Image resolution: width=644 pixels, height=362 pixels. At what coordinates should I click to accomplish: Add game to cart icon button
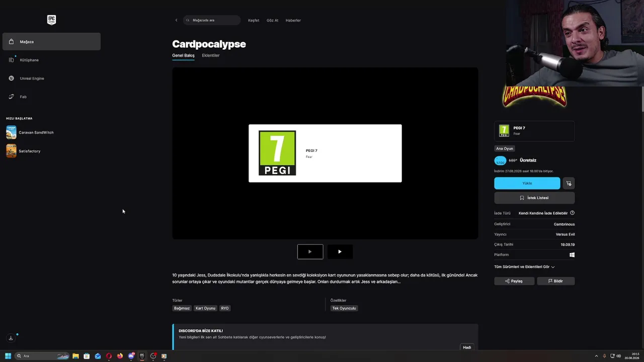pos(569,183)
